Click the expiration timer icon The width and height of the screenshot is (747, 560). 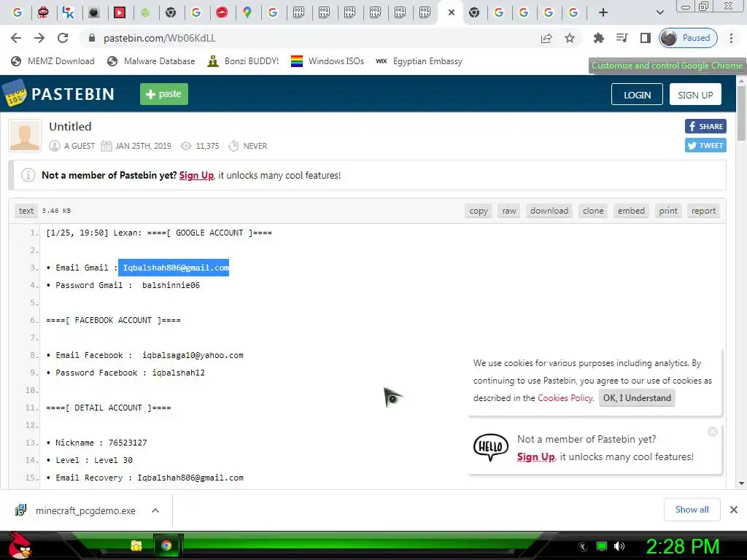(233, 146)
